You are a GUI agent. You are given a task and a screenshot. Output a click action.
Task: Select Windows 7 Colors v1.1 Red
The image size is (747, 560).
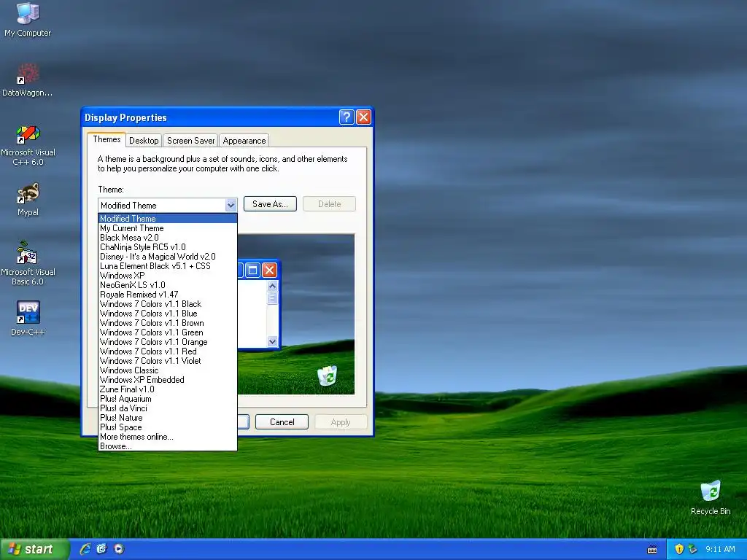[x=168, y=351]
